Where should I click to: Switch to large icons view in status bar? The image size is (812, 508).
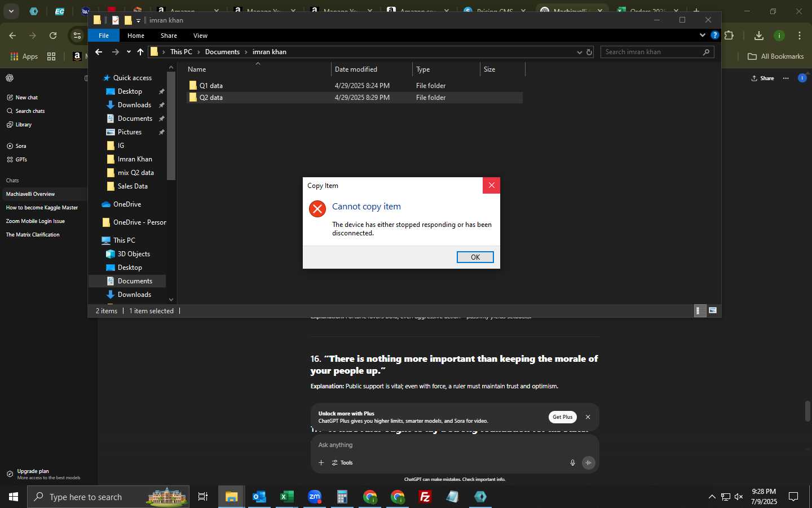713,311
